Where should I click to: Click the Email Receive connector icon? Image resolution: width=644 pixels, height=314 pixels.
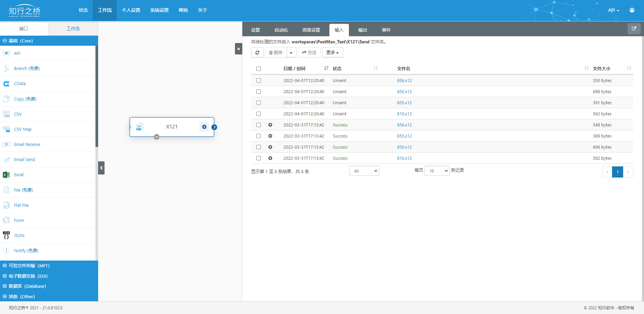tap(6, 144)
